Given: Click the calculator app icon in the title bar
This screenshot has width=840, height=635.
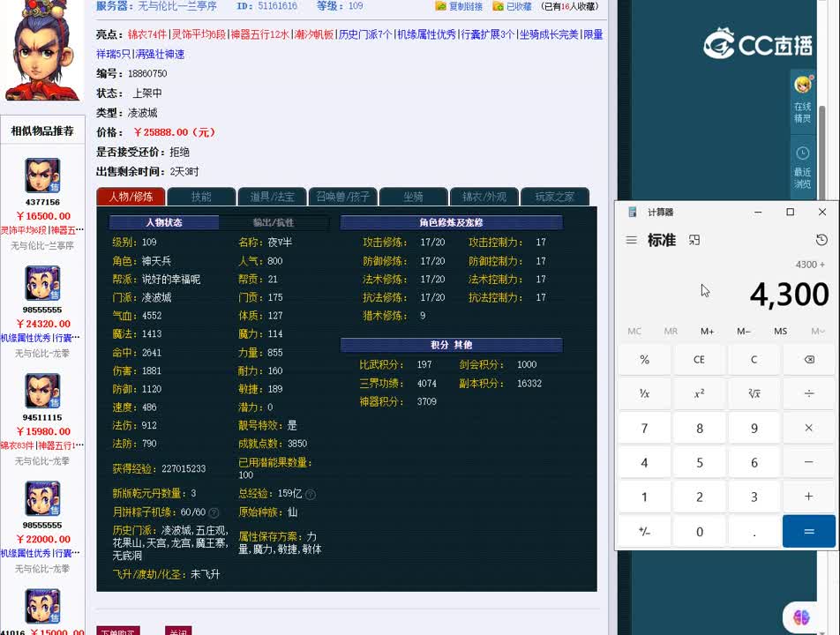Looking at the screenshot, I should 632,212.
